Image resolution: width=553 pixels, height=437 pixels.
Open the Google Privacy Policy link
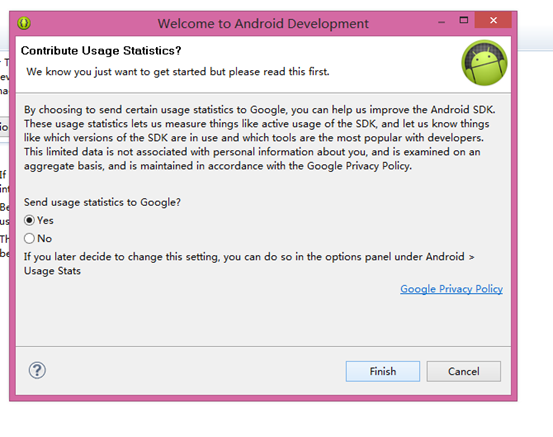[451, 289]
